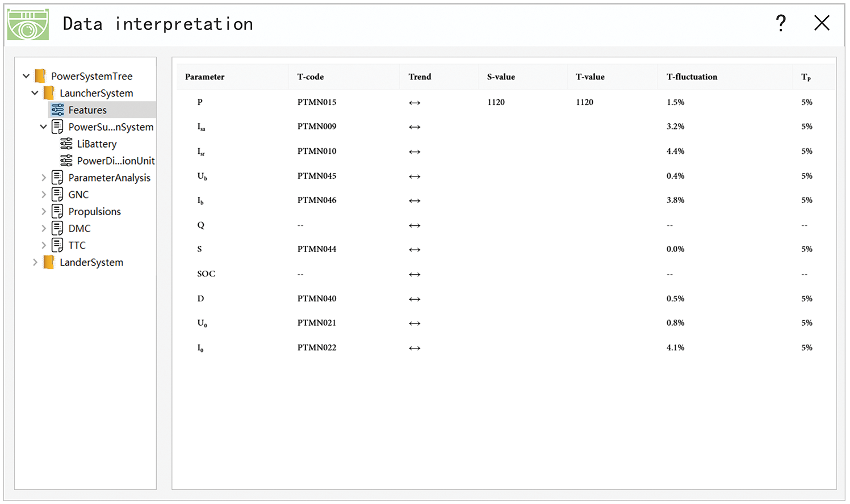Screen dimensions: 850x504
Task: Click the LauncherSystem folder icon
Action: coord(49,93)
